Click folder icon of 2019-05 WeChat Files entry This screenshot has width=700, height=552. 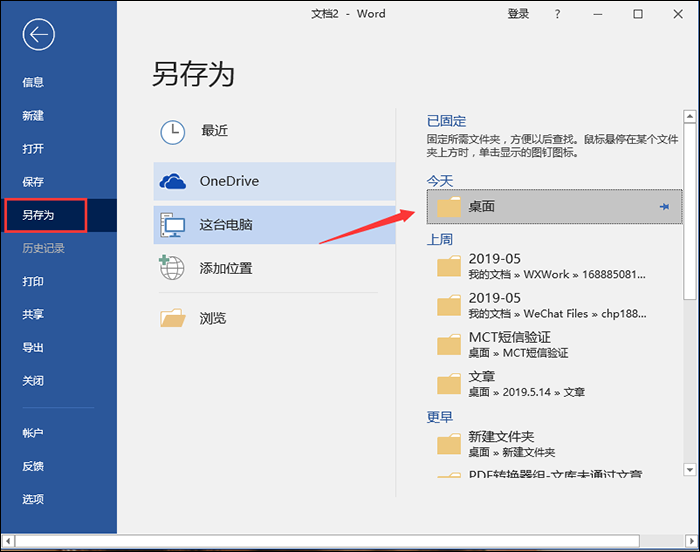click(x=449, y=305)
